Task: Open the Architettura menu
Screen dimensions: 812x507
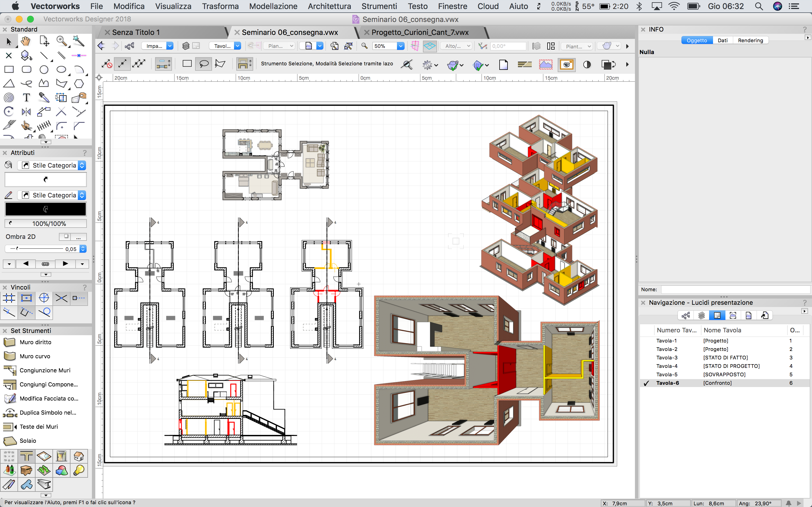Action: coord(329,6)
